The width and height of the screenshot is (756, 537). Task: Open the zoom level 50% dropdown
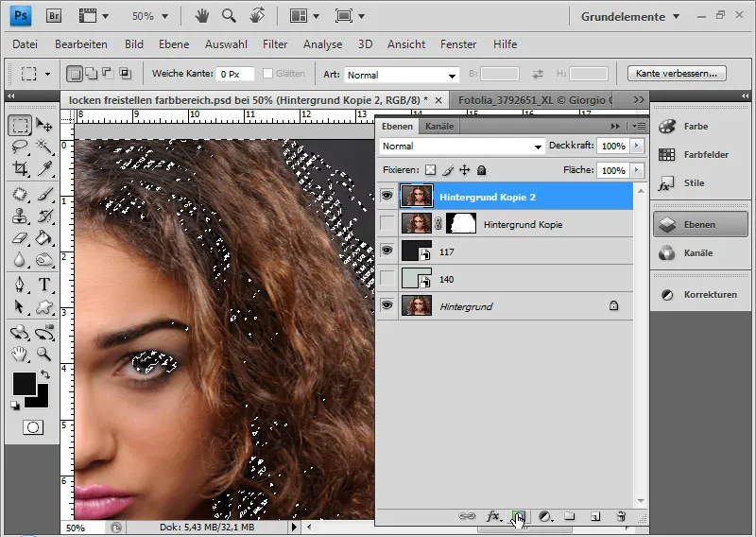click(164, 16)
